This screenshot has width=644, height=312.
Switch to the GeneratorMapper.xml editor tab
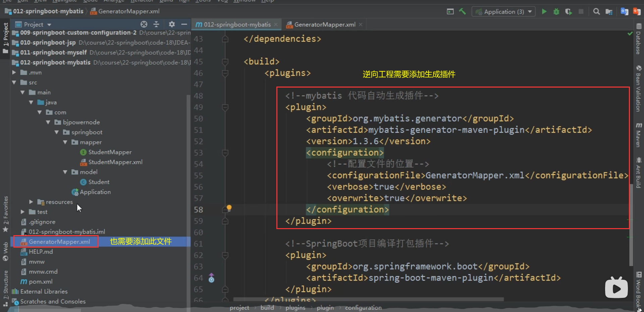pos(325,24)
